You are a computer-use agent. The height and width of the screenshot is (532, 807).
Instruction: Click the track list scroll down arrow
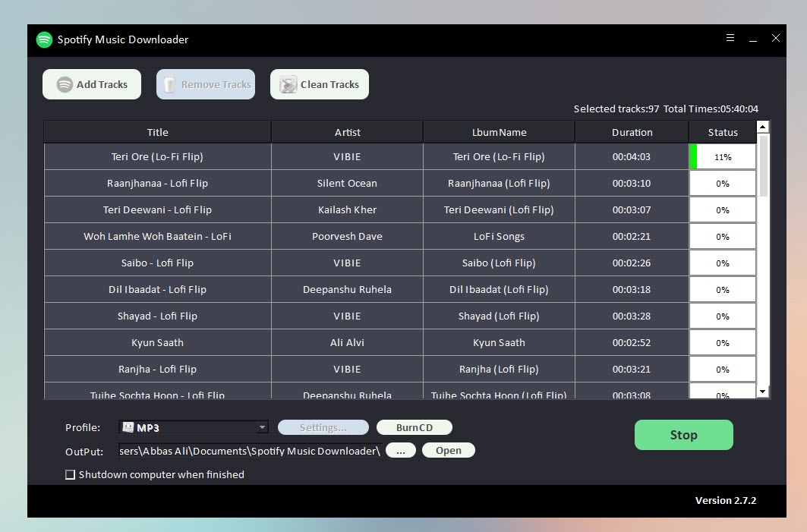tap(763, 392)
